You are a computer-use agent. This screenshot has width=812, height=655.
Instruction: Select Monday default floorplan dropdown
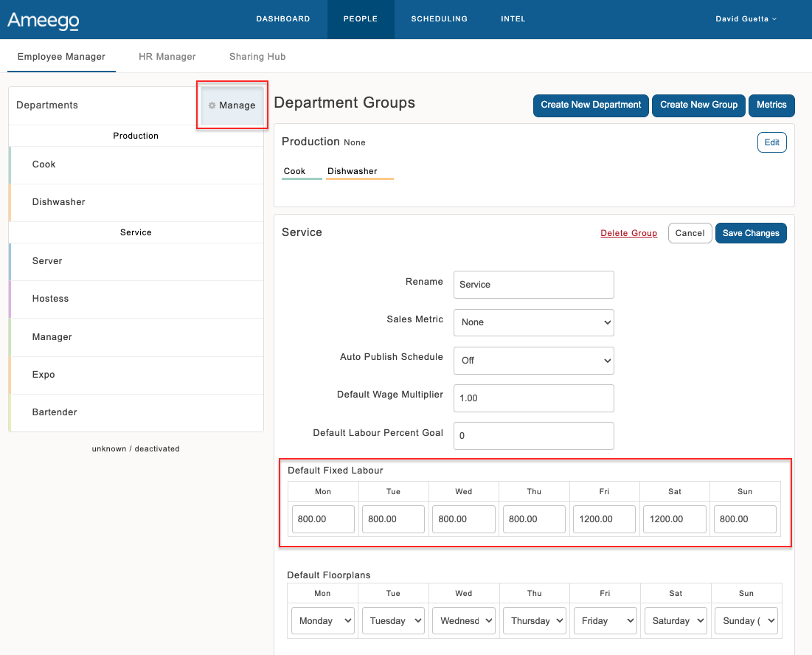click(x=322, y=621)
